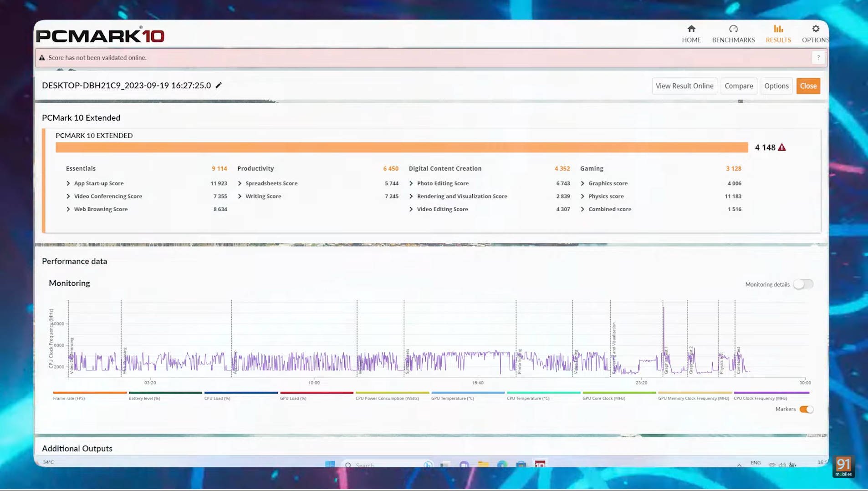Toggle CPU Load (%) legend
Image resolution: width=868 pixels, height=491 pixels.
pos(241,396)
